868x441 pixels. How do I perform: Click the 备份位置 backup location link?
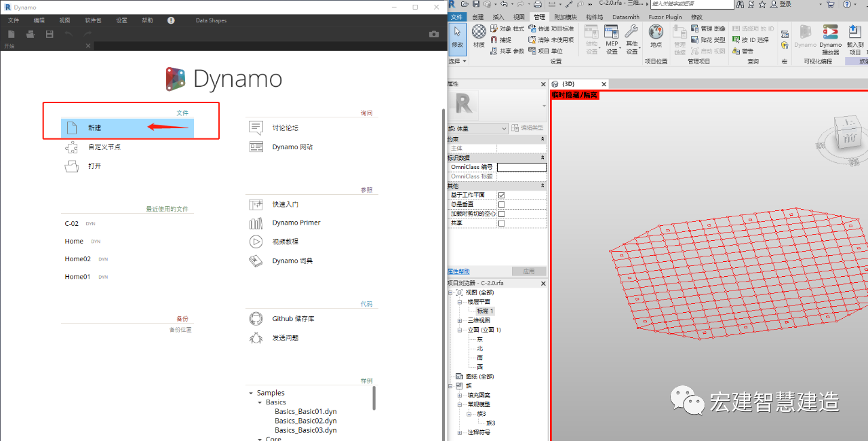(180, 330)
